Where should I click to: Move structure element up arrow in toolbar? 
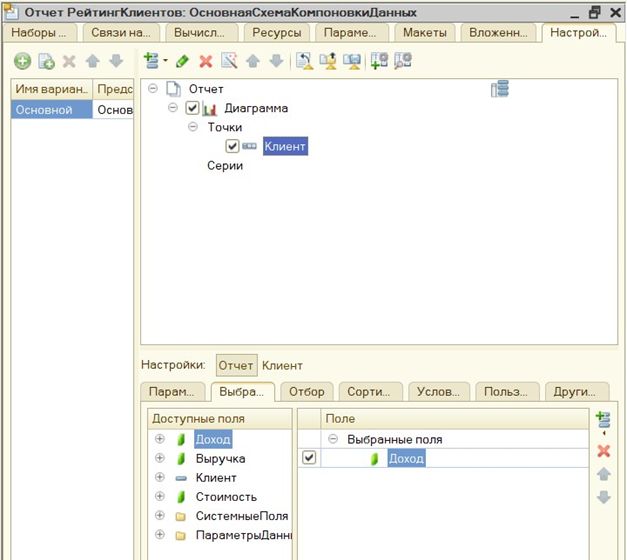[x=253, y=61]
